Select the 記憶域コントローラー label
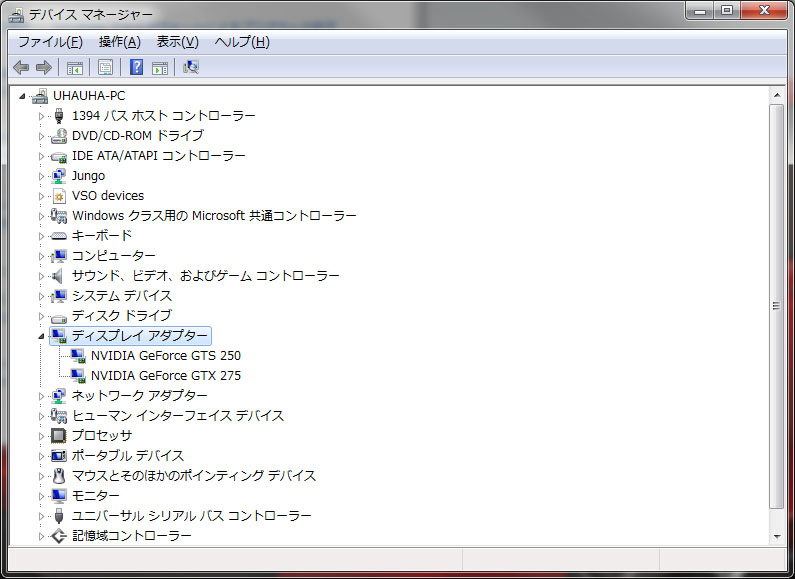795x579 pixels. click(132, 535)
